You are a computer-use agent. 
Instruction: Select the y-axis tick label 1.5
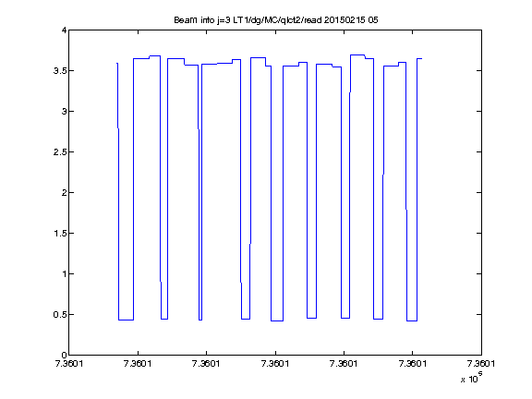point(60,234)
